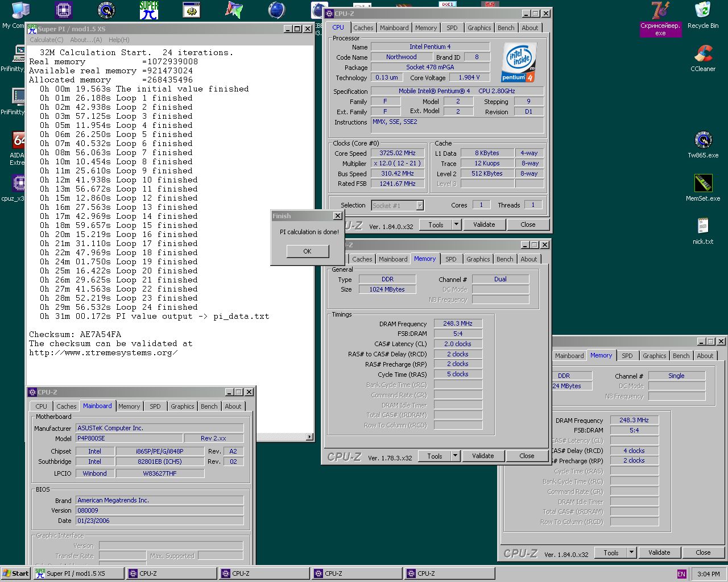
Task: Expand the Tools arrow in CPU-Z 1.84.0 processor window
Action: pos(456,225)
